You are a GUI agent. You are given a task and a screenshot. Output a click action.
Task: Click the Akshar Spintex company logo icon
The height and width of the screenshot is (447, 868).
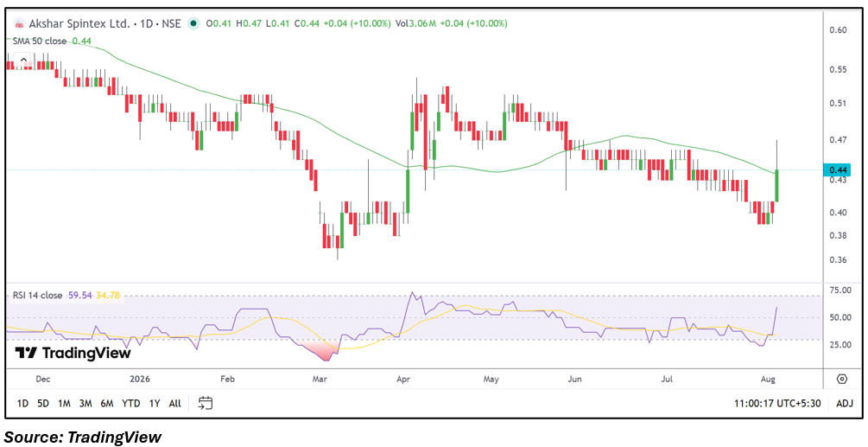(x=20, y=23)
